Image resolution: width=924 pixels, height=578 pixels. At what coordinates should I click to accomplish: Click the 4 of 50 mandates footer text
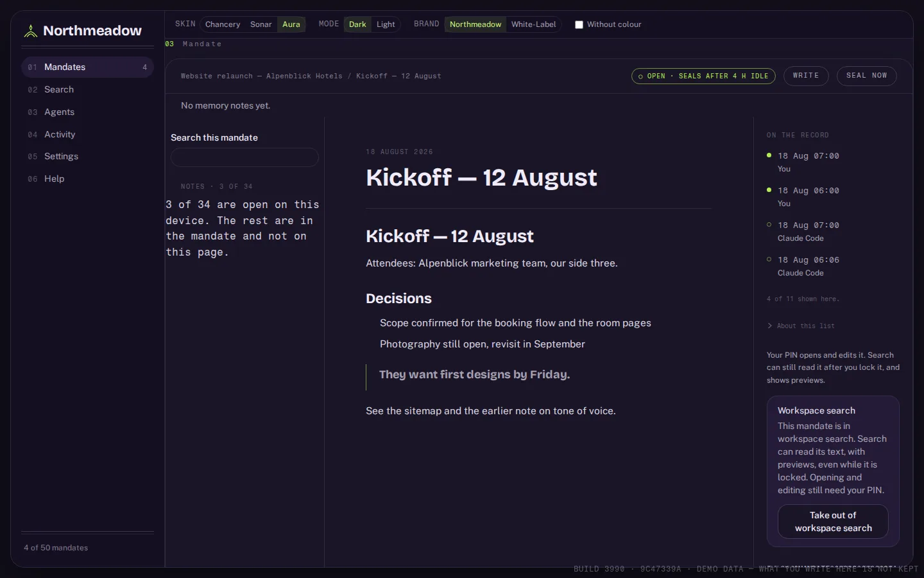click(56, 548)
